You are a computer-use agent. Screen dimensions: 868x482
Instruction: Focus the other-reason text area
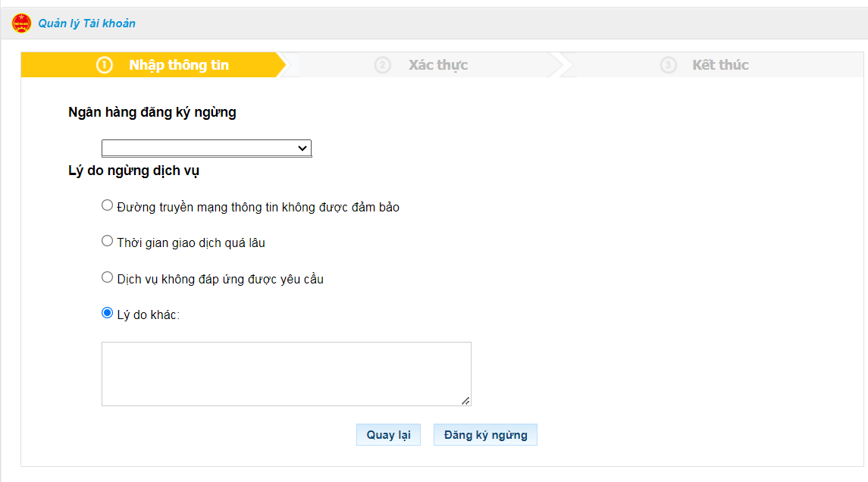286,374
